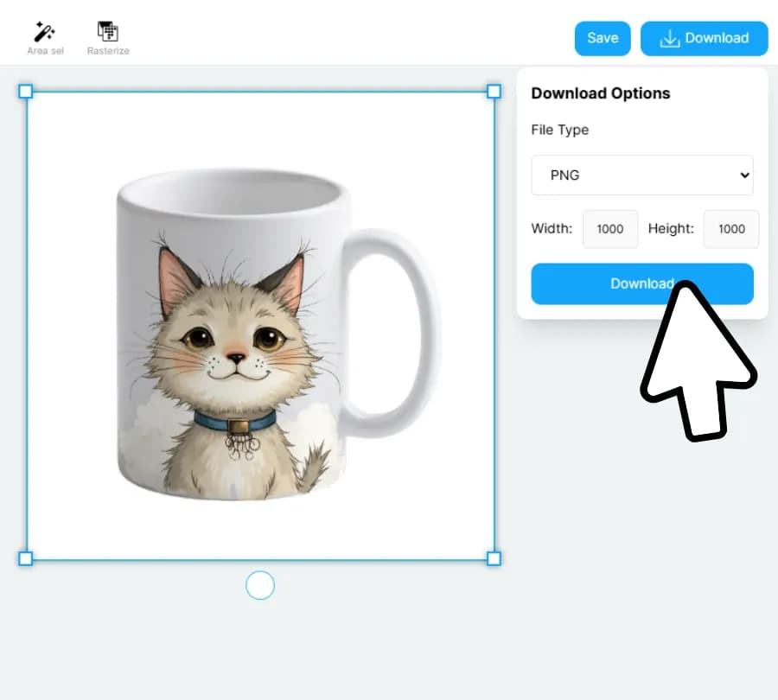778x700 pixels.
Task: Select the Area sel magic wand tool
Action: (x=43, y=33)
